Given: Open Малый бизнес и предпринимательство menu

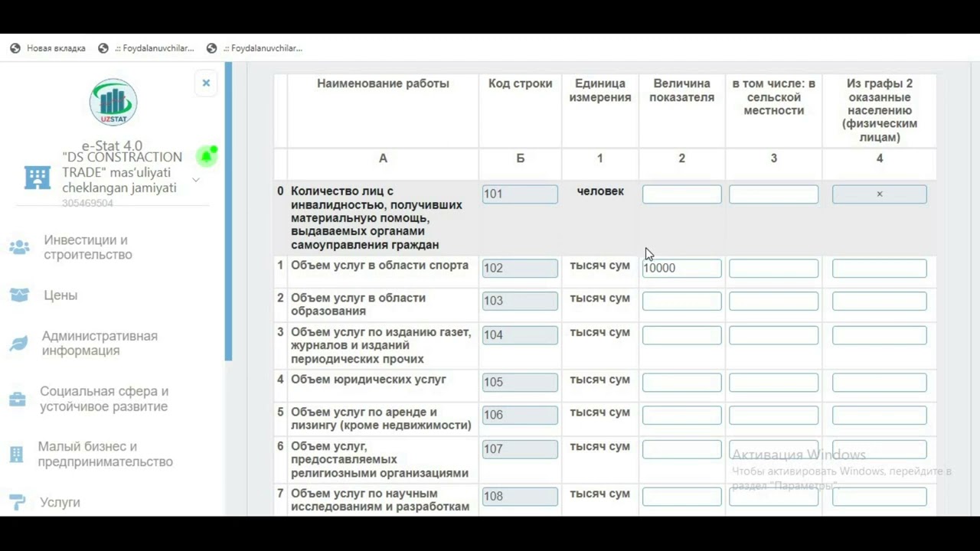Looking at the screenshot, I should [106, 455].
